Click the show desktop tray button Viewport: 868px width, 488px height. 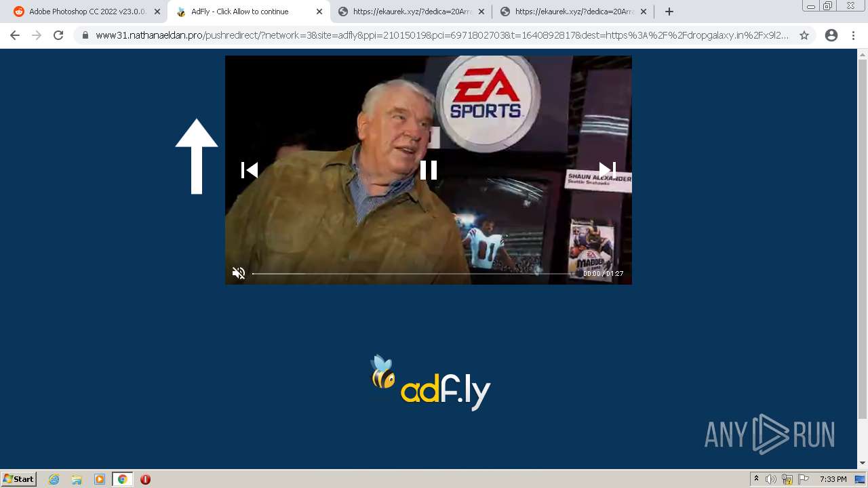(861, 479)
